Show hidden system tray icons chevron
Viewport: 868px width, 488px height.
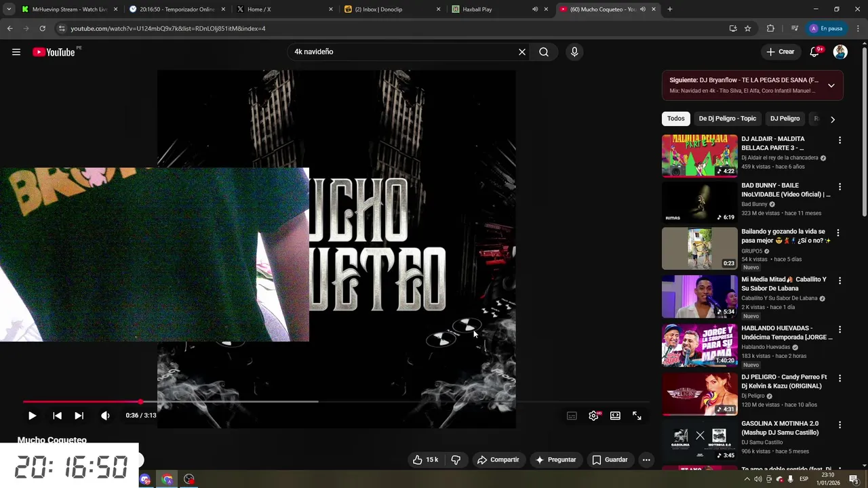(747, 479)
